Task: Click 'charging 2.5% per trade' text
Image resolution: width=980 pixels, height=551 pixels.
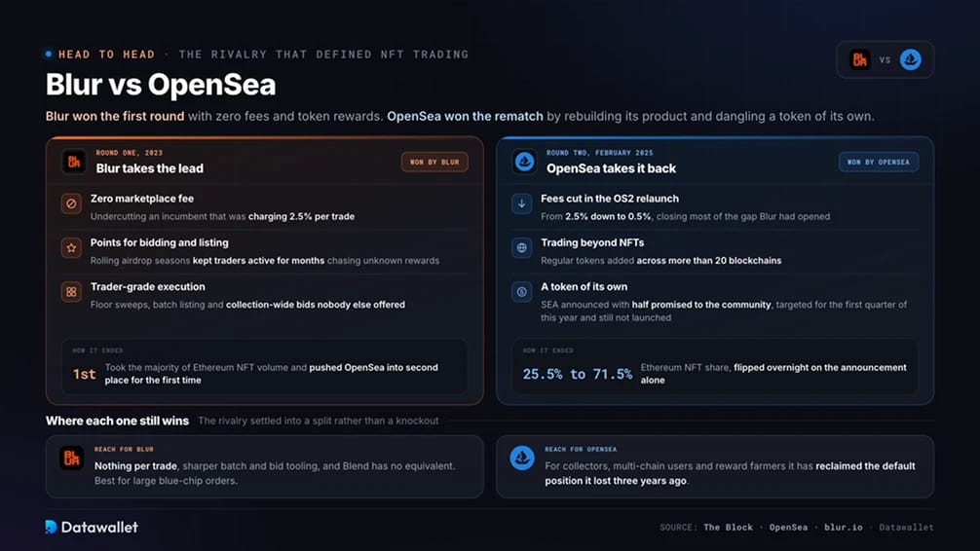Action: [x=301, y=217]
